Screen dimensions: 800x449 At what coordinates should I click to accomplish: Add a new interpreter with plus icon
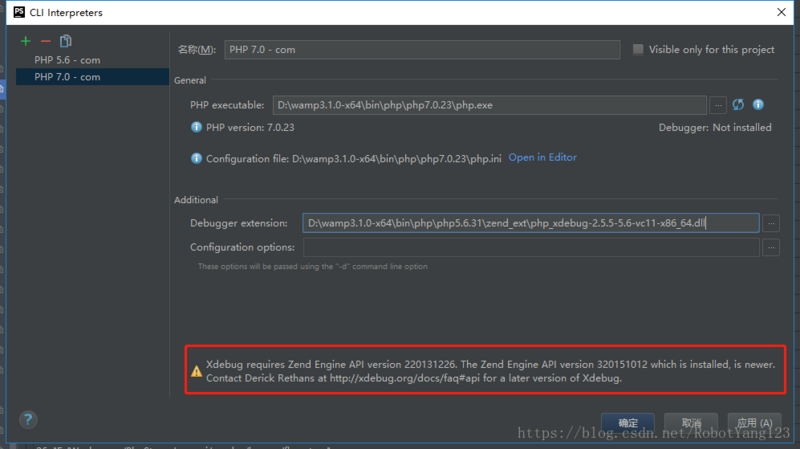pyautogui.click(x=26, y=41)
